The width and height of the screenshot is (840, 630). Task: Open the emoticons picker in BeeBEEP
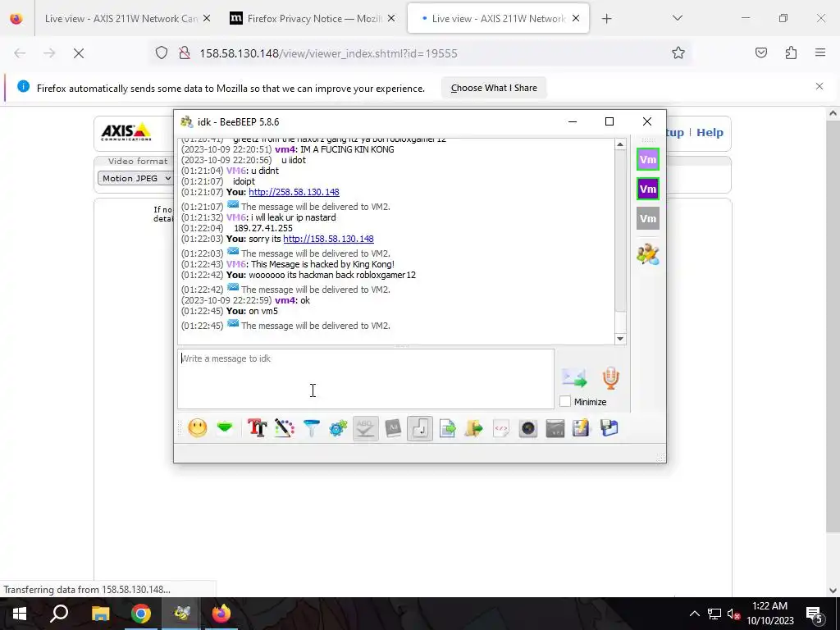point(198,428)
